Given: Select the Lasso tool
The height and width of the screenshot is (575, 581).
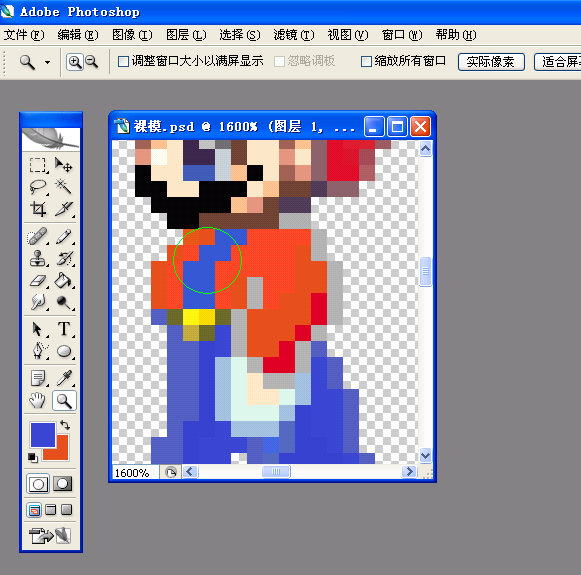Looking at the screenshot, I should click(x=38, y=187).
